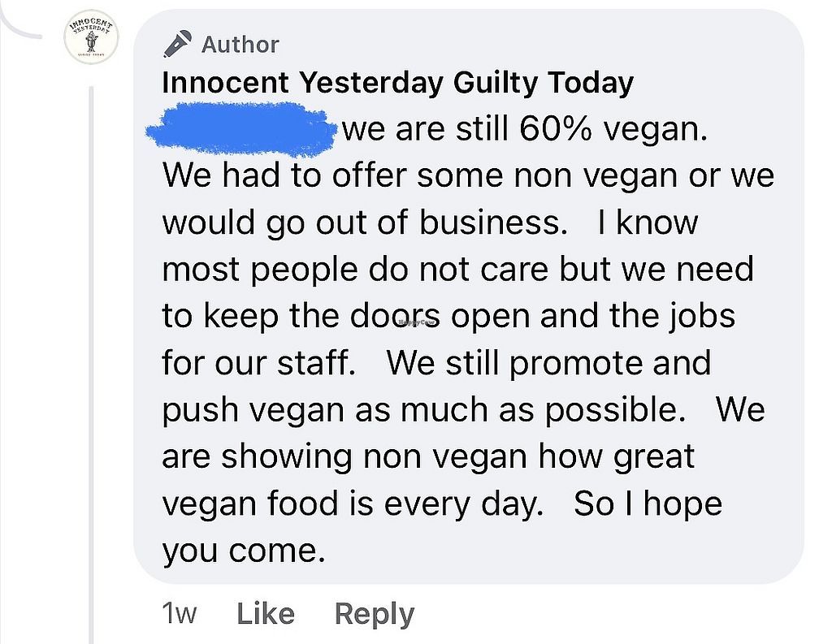Image resolution: width=832 pixels, height=644 pixels.
Task: Click the blue redacted mentioned user name
Action: (241, 129)
